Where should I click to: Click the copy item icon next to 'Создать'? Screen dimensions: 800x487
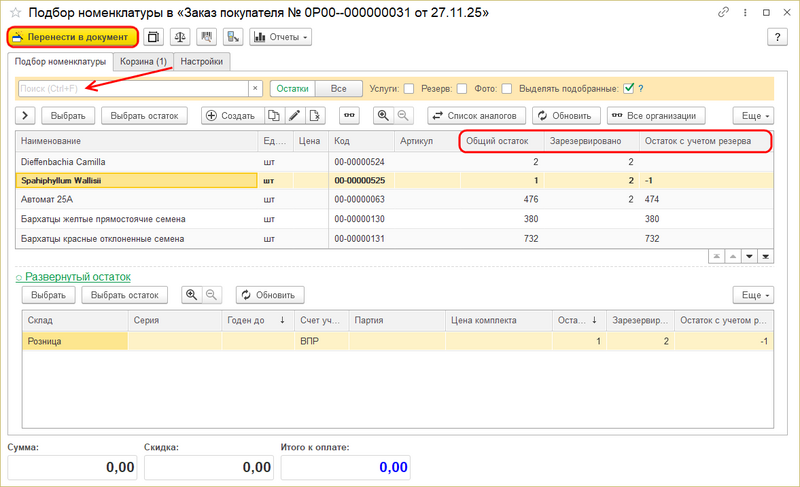(273, 115)
